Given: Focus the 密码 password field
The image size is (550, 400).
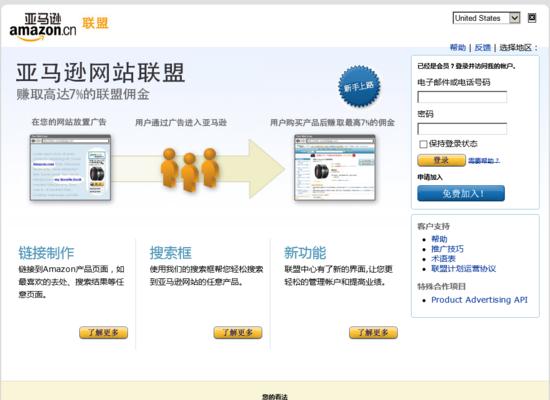Looking at the screenshot, I should [462, 129].
